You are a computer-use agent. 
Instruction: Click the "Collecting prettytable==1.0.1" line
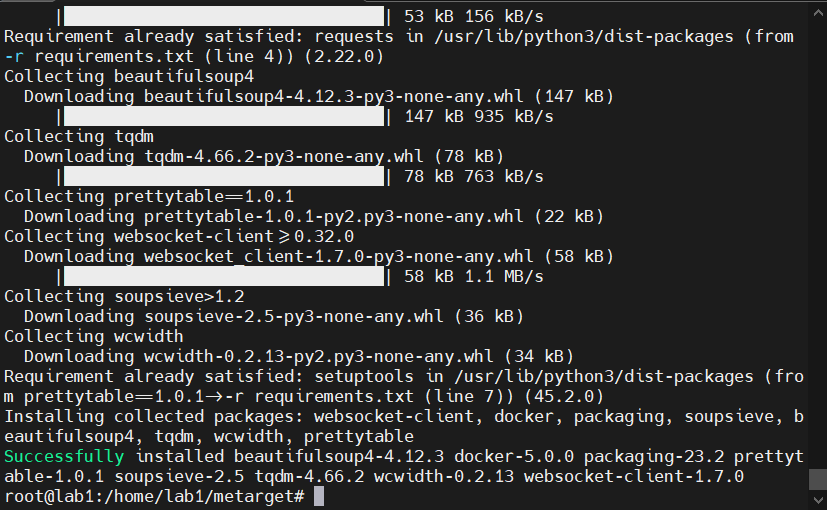click(x=149, y=196)
